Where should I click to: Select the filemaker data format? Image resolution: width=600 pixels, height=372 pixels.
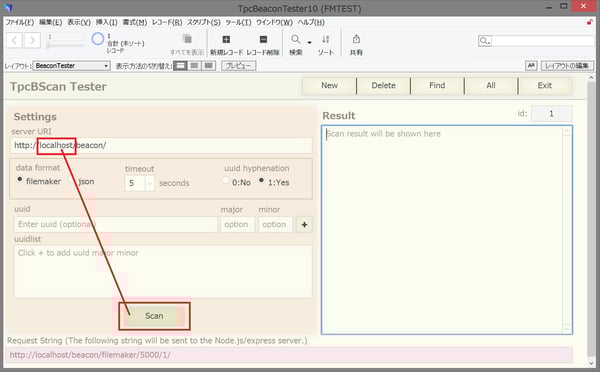(x=20, y=179)
